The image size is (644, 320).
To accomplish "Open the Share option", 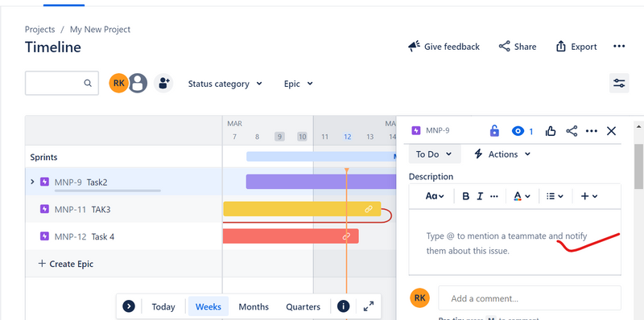I will [x=518, y=47].
